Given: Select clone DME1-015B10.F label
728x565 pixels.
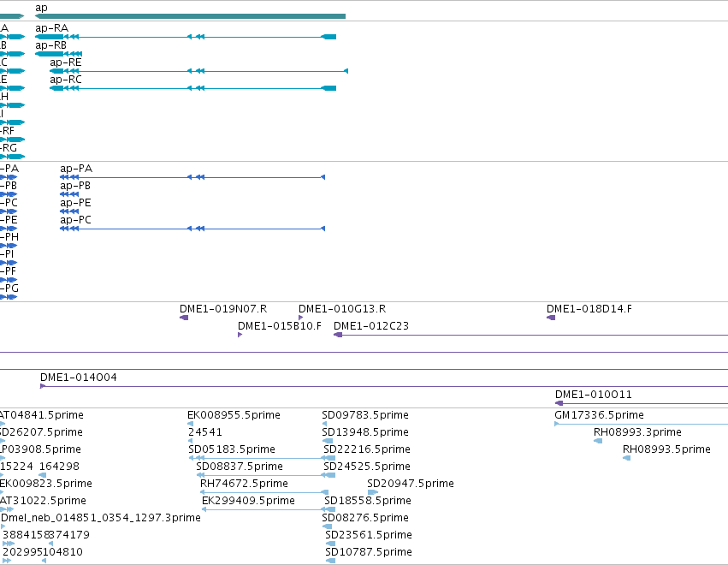Looking at the screenshot, I should pyautogui.click(x=280, y=326).
